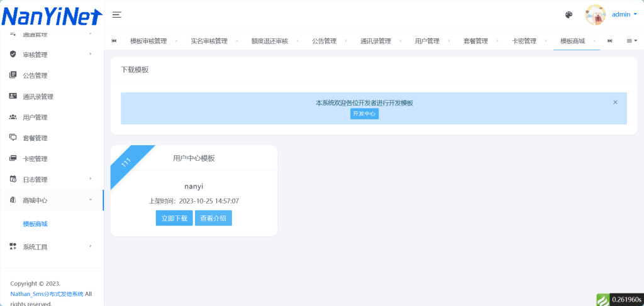Click the 开发中心 button
Screen dimensions: 644x306
[x=364, y=114]
